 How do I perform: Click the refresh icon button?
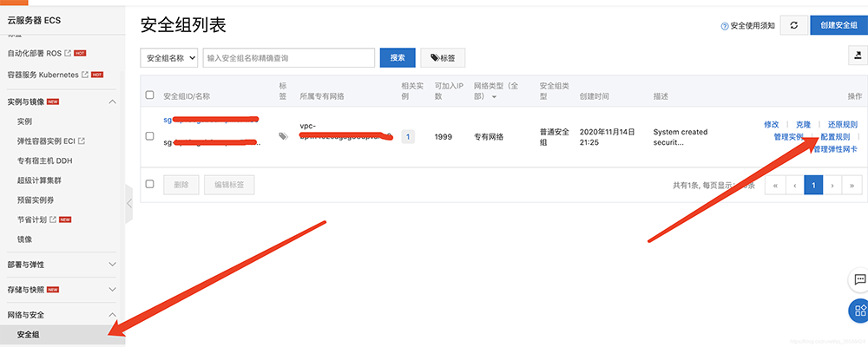pos(793,26)
